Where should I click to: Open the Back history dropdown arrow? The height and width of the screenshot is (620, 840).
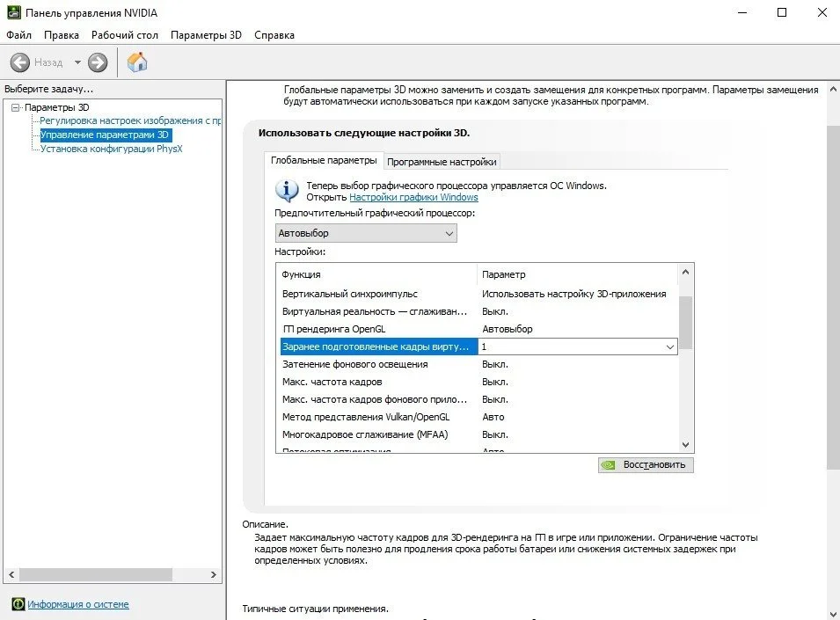click(77, 62)
